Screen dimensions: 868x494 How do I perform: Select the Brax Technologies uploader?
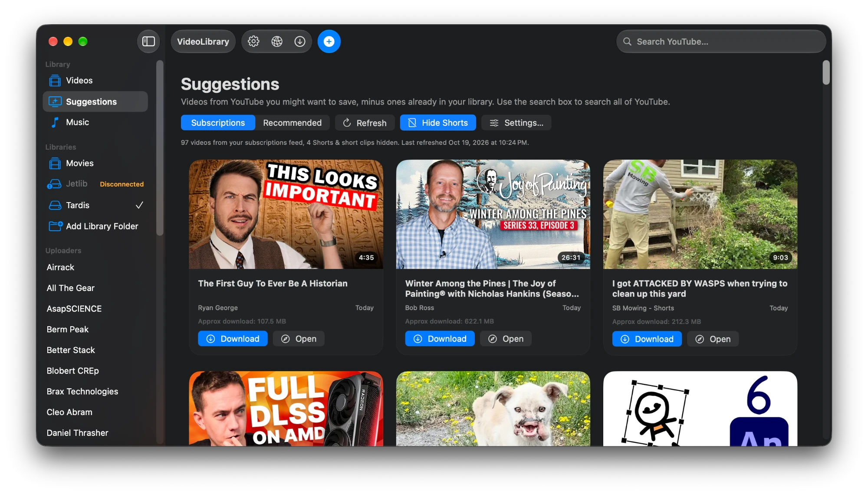(x=82, y=392)
